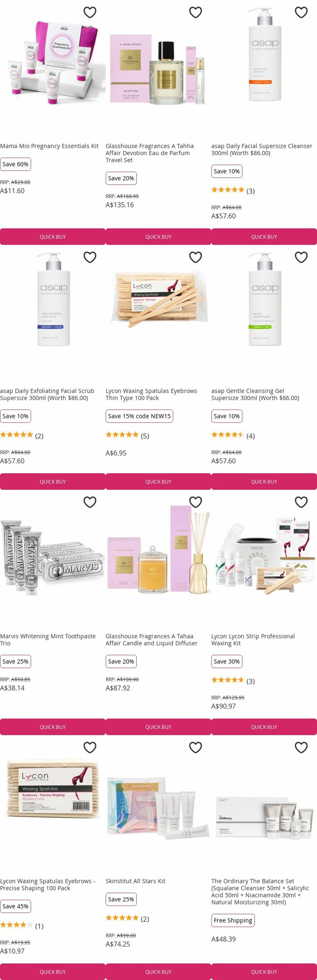Click heart icon on Lycon Thin Type Spatulas

(195, 257)
